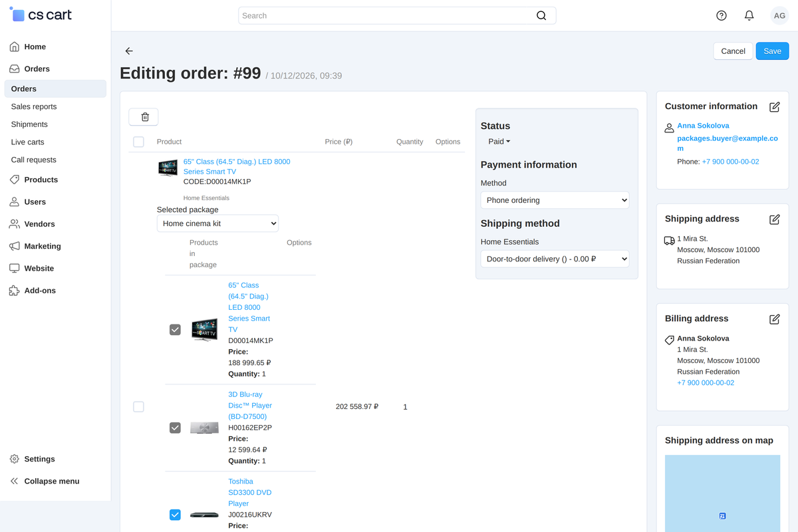Screen dimensions: 798x532
Task: Edit customer information pencil icon
Action: coord(774,106)
